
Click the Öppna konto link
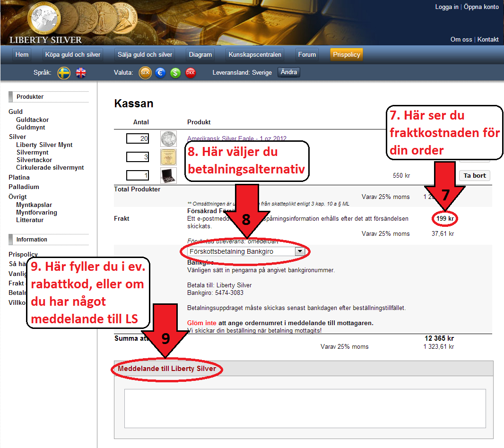pos(481,7)
